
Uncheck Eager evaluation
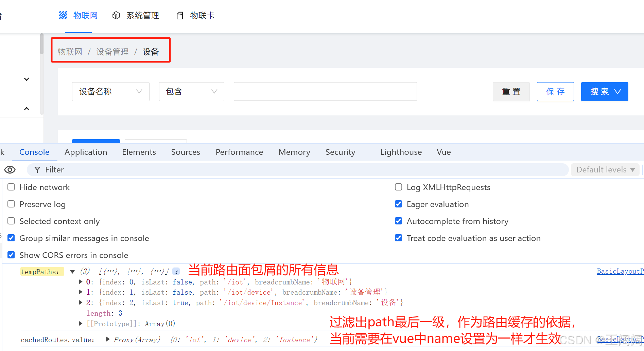(x=399, y=204)
